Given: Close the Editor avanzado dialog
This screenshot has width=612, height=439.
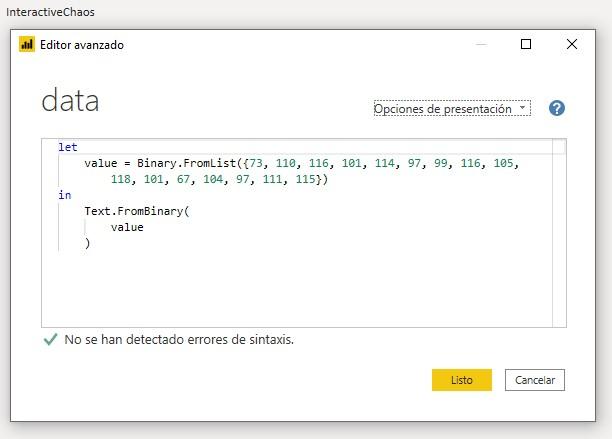Looking at the screenshot, I should (x=572, y=44).
